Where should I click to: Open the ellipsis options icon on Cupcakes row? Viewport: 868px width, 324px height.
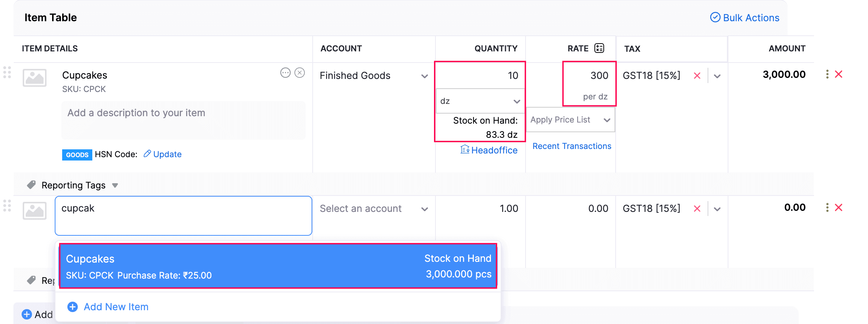285,73
